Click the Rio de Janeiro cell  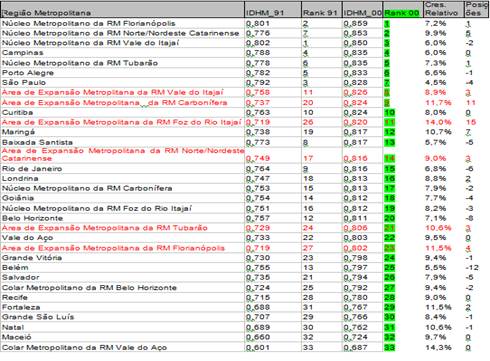[123, 169]
